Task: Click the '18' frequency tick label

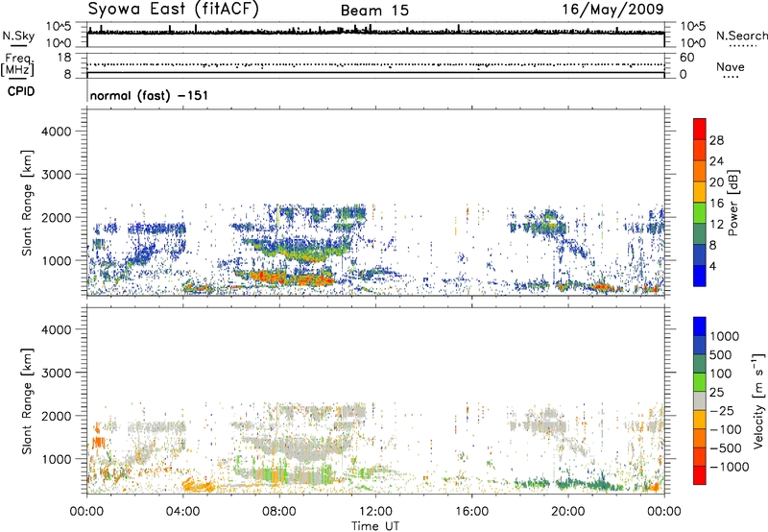Action: (x=64, y=58)
